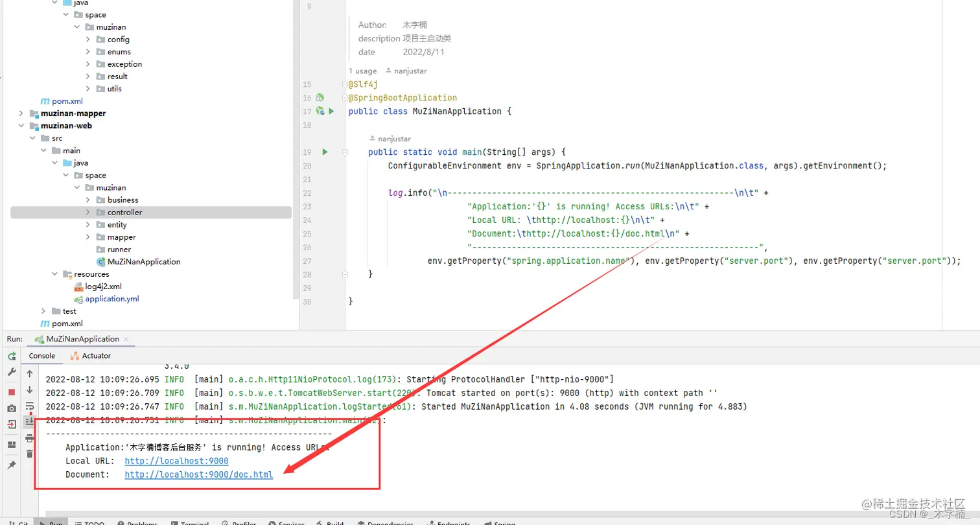Click nanjustar author hint above the class
This screenshot has width=980, height=525.
(406, 71)
